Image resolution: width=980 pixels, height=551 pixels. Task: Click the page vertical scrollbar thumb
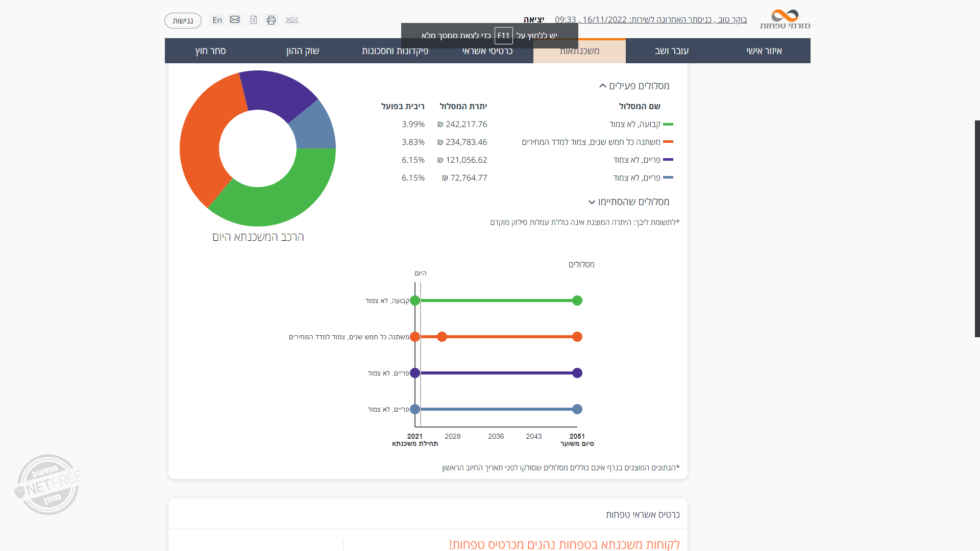pyautogui.click(x=977, y=228)
